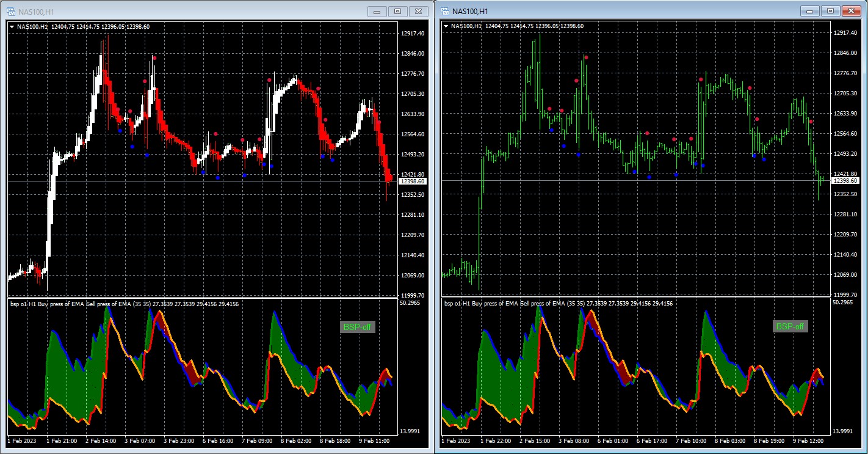The width and height of the screenshot is (868, 454).
Task: Restore down the left NAS100,H1 window
Action: pos(397,11)
